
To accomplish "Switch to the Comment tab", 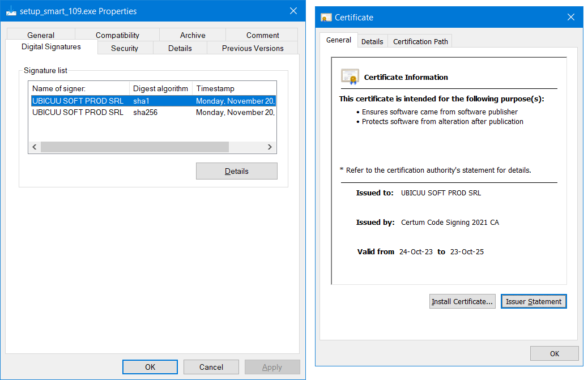I will click(x=262, y=35).
